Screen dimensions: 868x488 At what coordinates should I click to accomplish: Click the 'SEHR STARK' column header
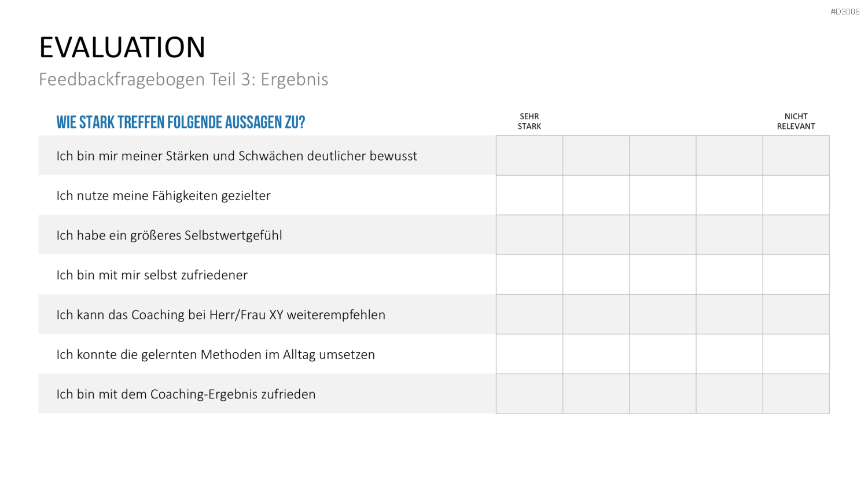click(529, 121)
